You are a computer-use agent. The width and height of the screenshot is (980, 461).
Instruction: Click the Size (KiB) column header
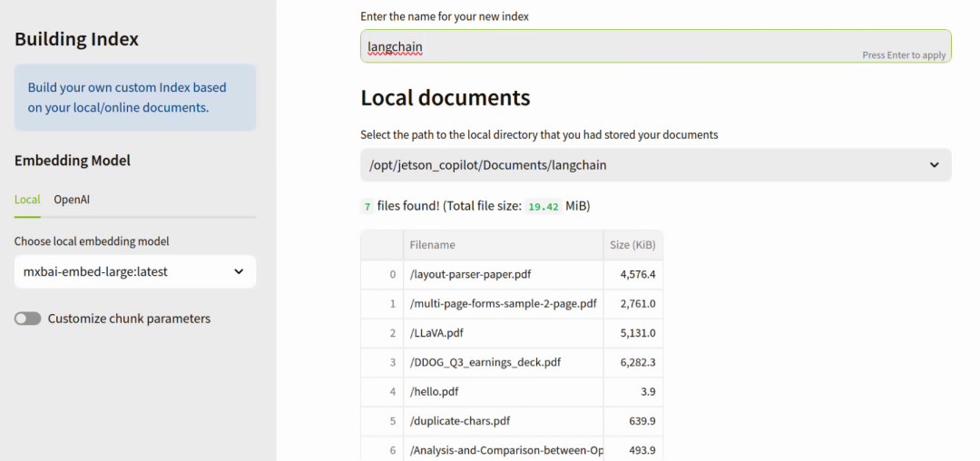pos(632,246)
